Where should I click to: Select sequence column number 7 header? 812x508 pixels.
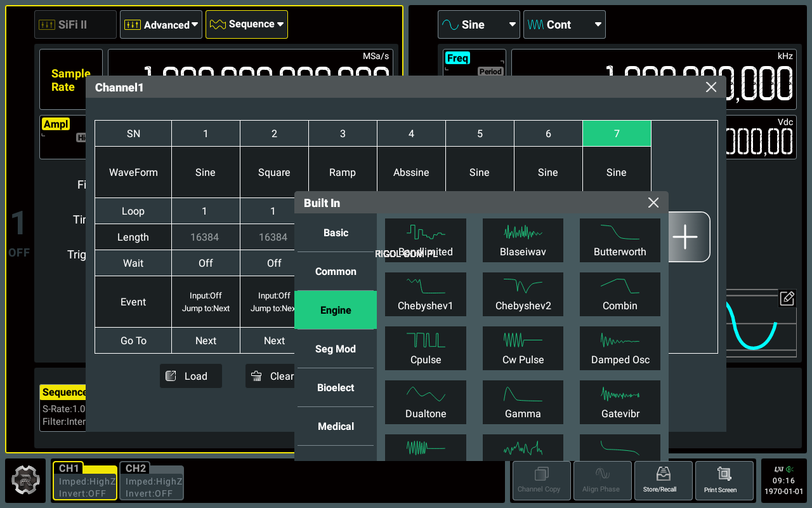(x=617, y=133)
